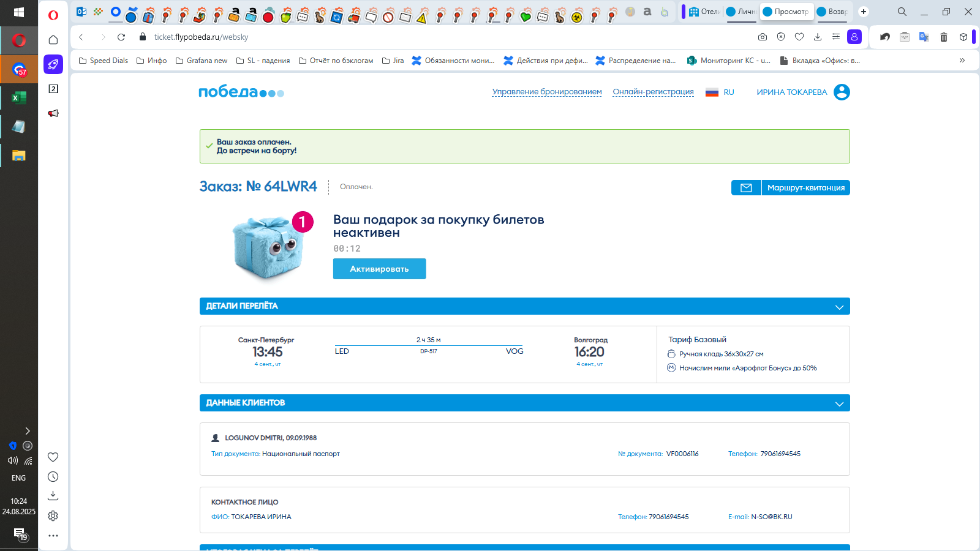The image size is (980, 551).
Task: Open sidebar home Speed Dial icon
Action: (x=53, y=40)
